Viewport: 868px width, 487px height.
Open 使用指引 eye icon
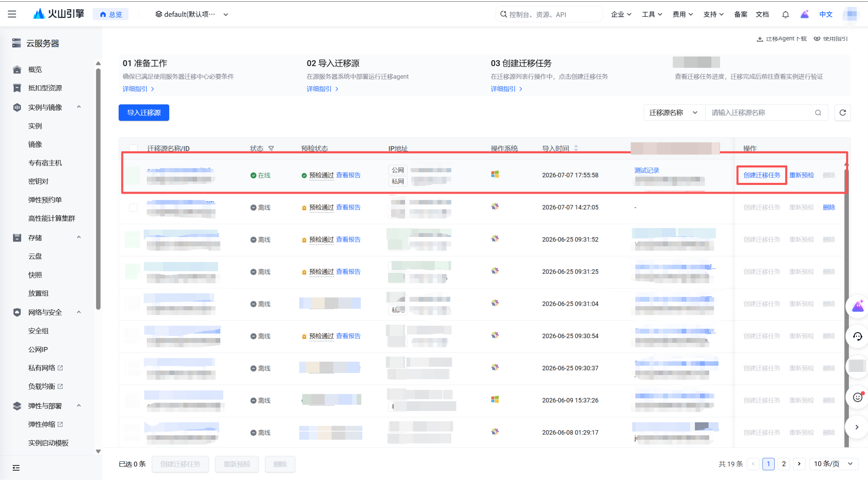click(817, 39)
